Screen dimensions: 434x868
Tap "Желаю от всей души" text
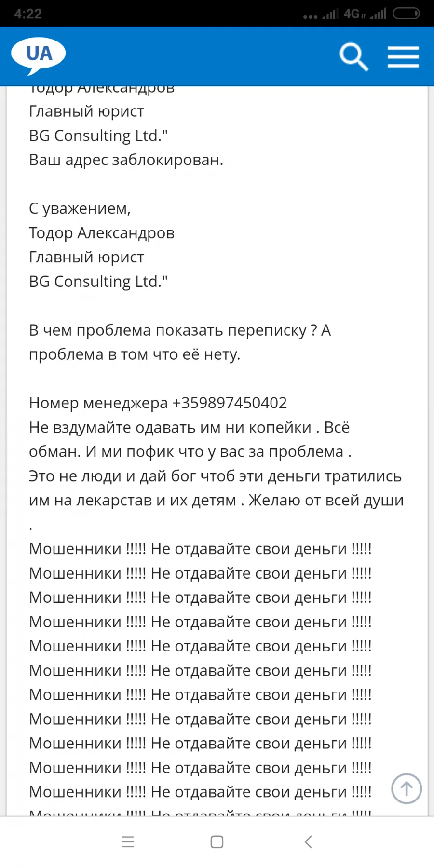(x=326, y=501)
